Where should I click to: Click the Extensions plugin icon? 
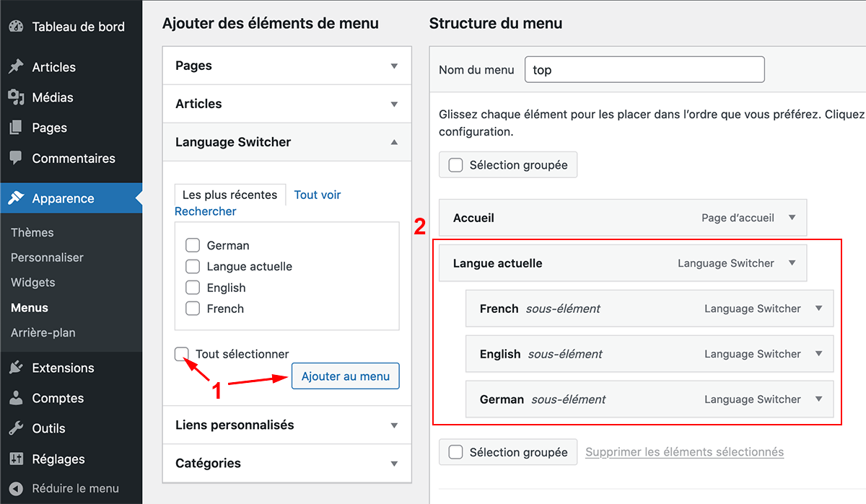pos(16,368)
